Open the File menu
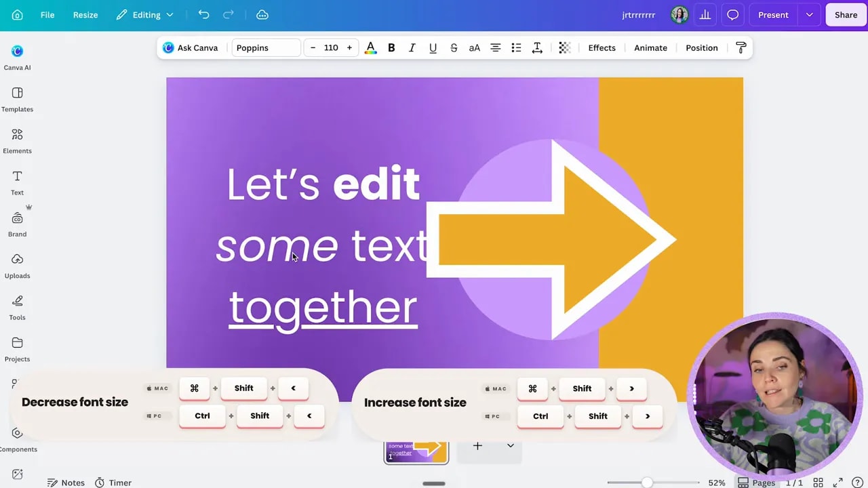Viewport: 868px width, 488px height. (x=47, y=15)
